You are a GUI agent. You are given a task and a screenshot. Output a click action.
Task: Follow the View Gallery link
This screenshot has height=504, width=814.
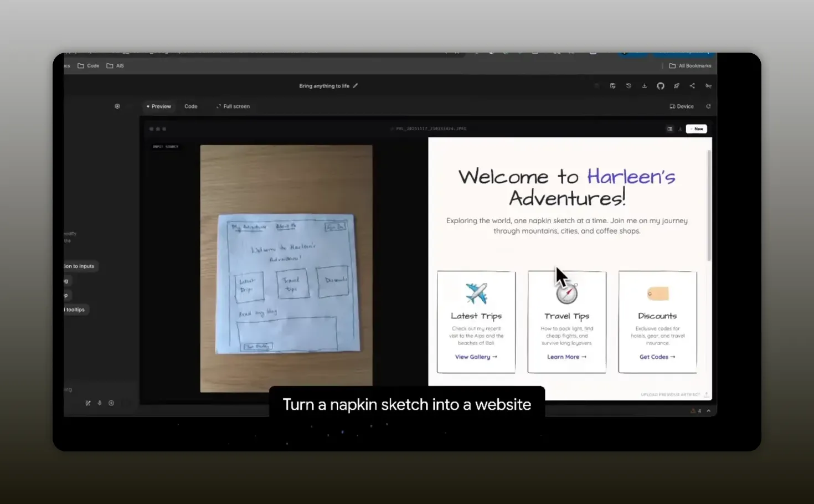click(476, 357)
